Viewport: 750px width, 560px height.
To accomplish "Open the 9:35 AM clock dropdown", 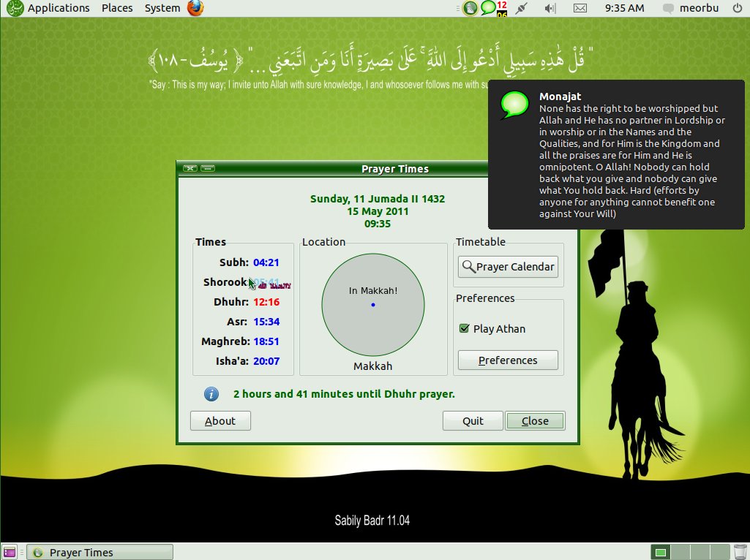I will pos(624,8).
